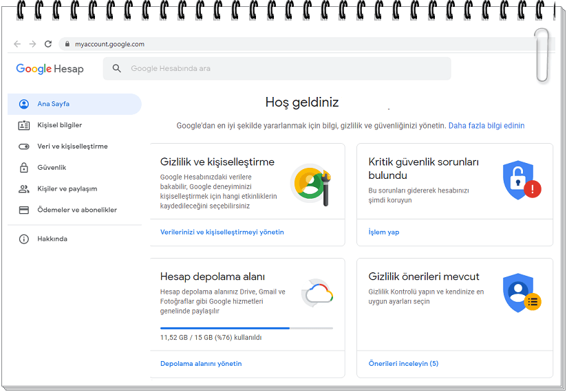Click the privacy shield with yellow list badge
Viewport: 567px width, 392px height.
point(522,293)
